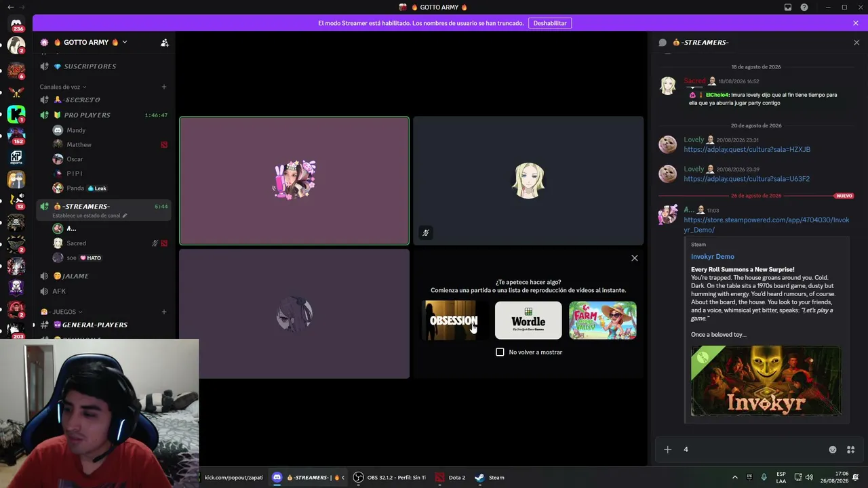Close the activity suggestion panel
Screen dimensions: 868x488
635,258
